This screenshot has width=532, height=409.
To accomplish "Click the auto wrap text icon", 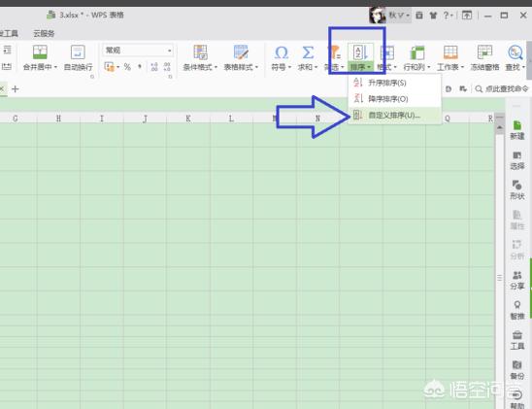I will tap(78, 52).
